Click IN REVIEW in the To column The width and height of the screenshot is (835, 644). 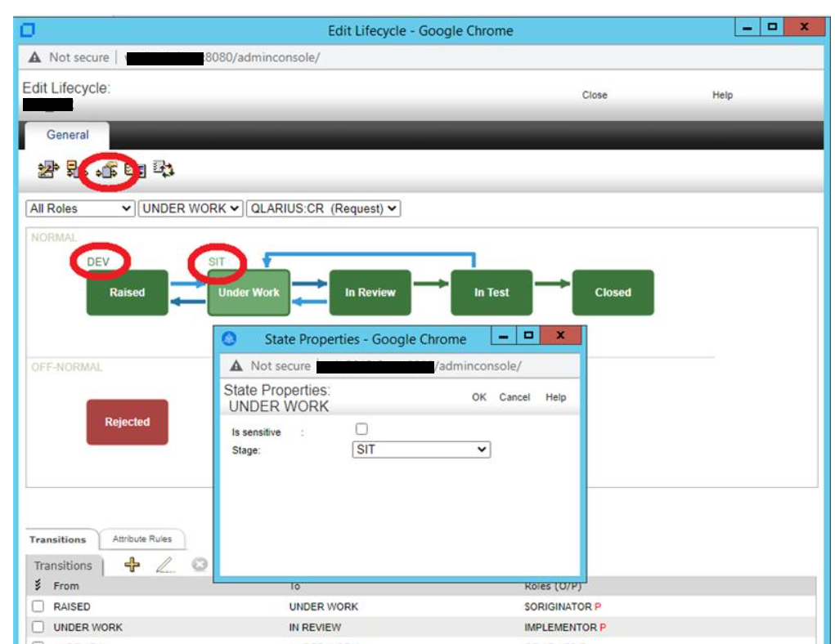point(315,627)
